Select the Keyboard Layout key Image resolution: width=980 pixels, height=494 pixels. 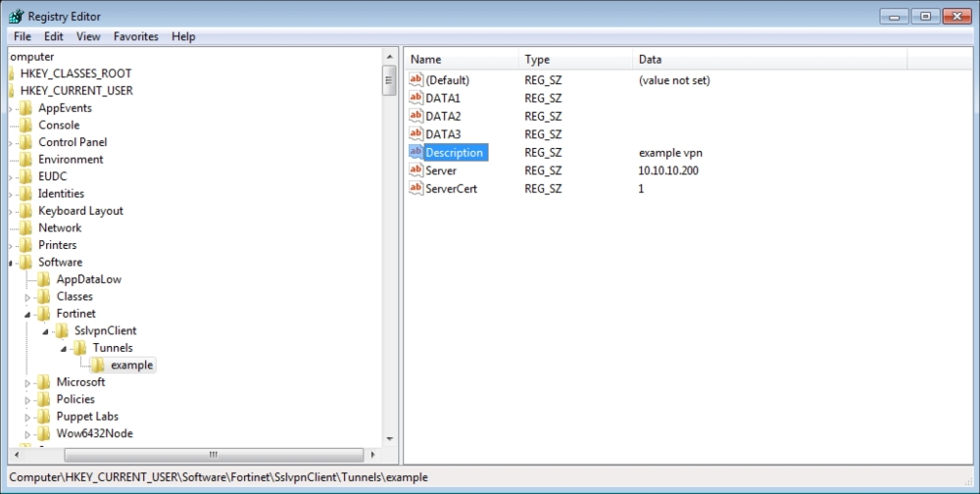(80, 211)
